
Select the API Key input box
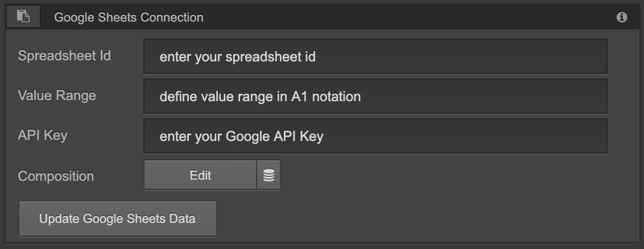tap(375, 136)
